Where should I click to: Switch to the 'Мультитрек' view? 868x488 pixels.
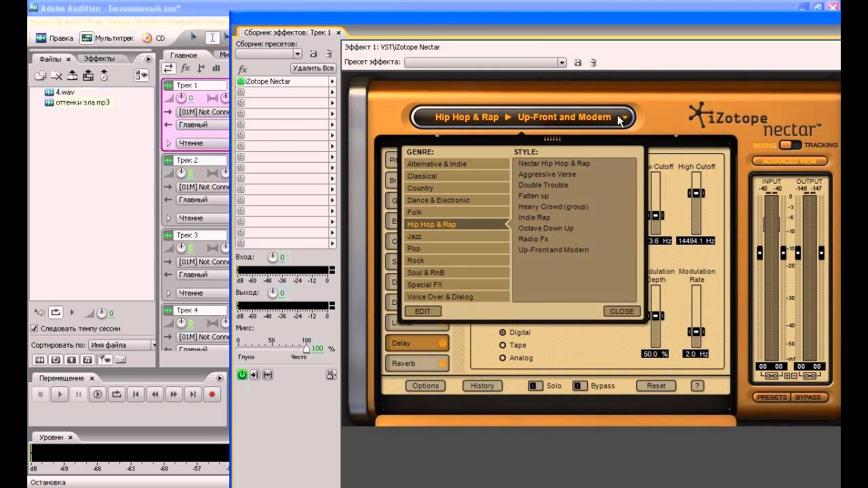tap(107, 38)
